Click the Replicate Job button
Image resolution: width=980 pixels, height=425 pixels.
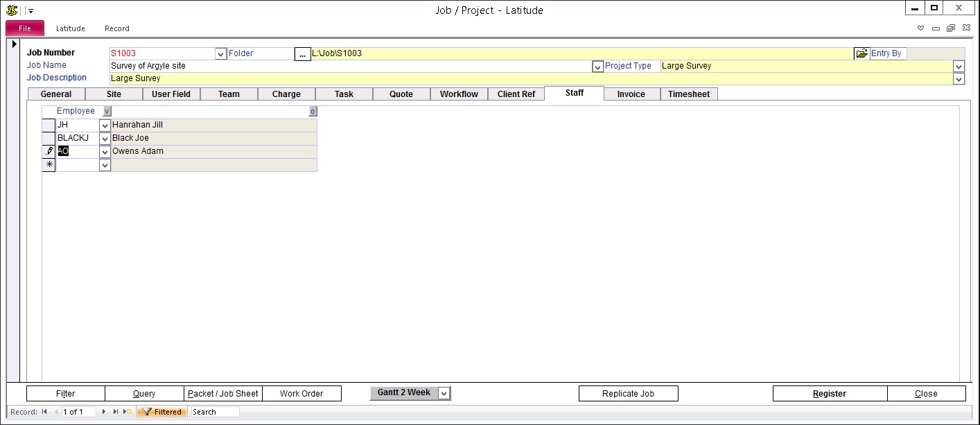pos(628,394)
